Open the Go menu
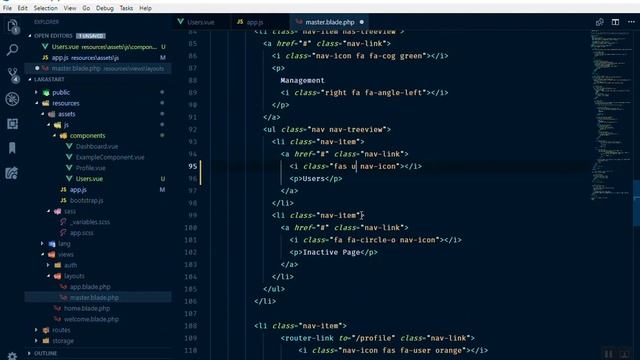The height and width of the screenshot is (360, 640). pyautogui.click(x=86, y=8)
